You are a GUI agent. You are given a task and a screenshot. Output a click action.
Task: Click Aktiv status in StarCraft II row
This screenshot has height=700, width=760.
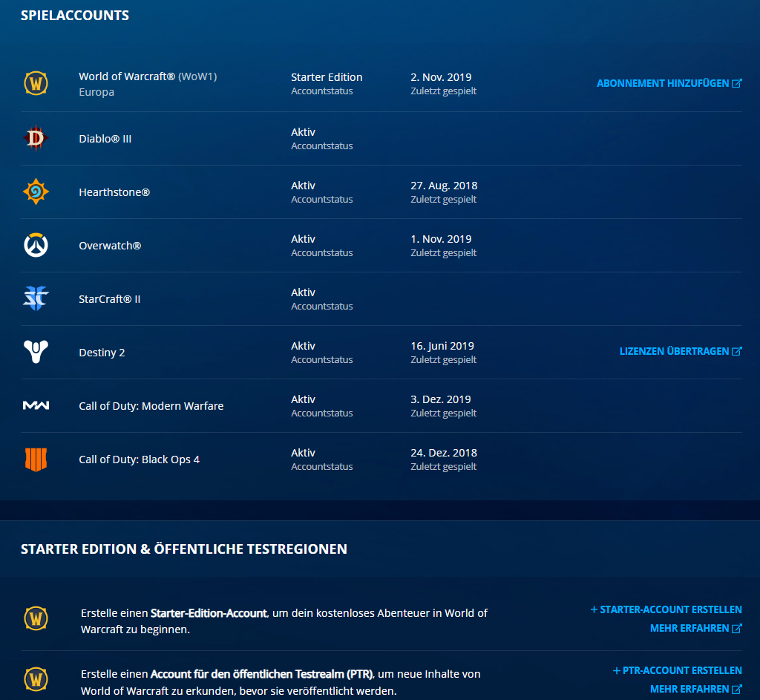303,292
